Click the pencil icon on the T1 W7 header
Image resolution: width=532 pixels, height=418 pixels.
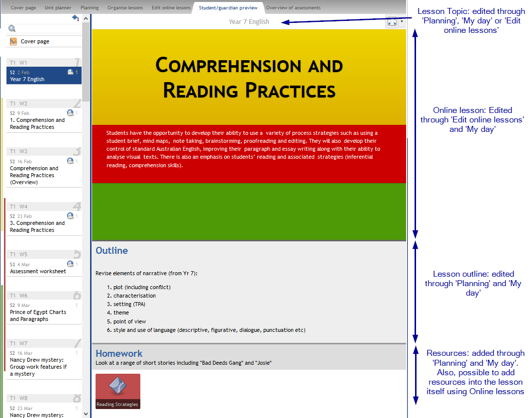77,343
